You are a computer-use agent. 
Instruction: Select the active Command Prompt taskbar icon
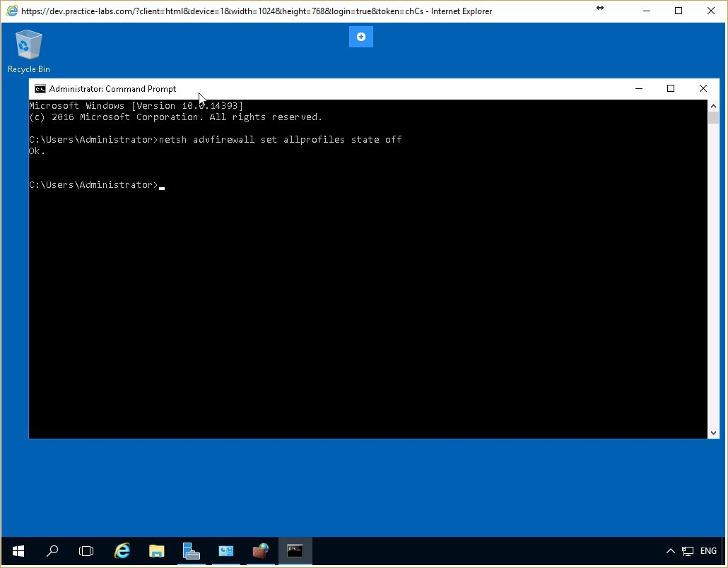295,551
